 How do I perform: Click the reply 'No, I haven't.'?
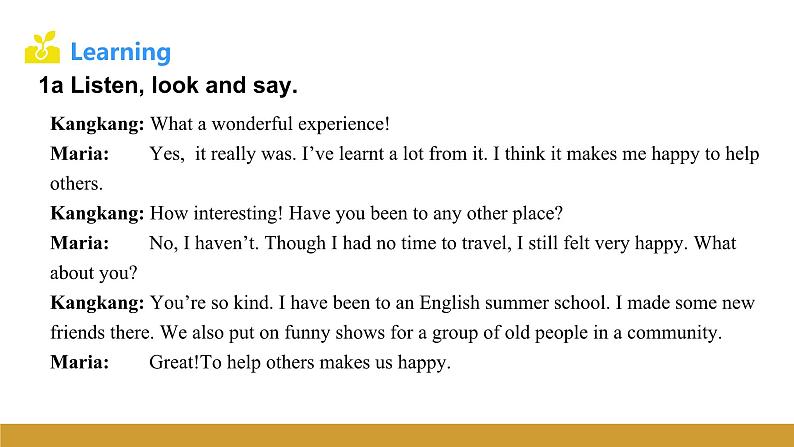(204, 243)
